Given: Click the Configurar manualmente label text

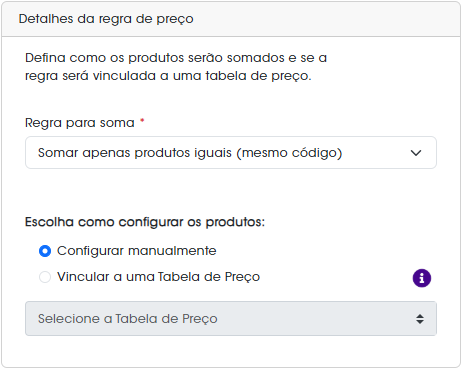Looking at the screenshot, I should click(137, 251).
